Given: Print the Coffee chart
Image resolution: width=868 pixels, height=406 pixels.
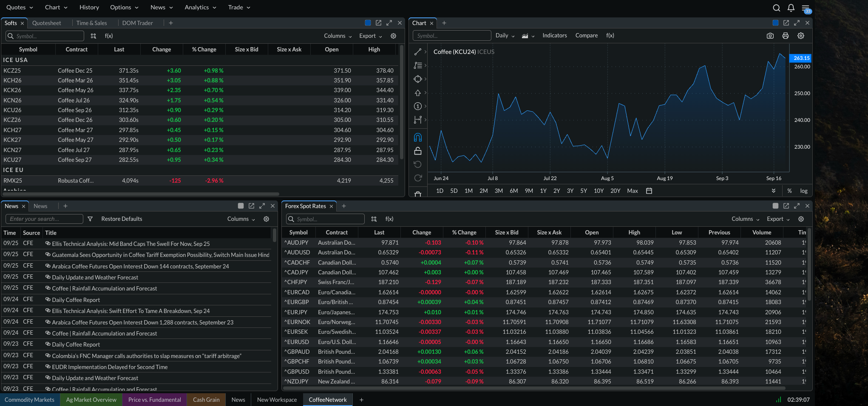Looking at the screenshot, I should pos(785,36).
